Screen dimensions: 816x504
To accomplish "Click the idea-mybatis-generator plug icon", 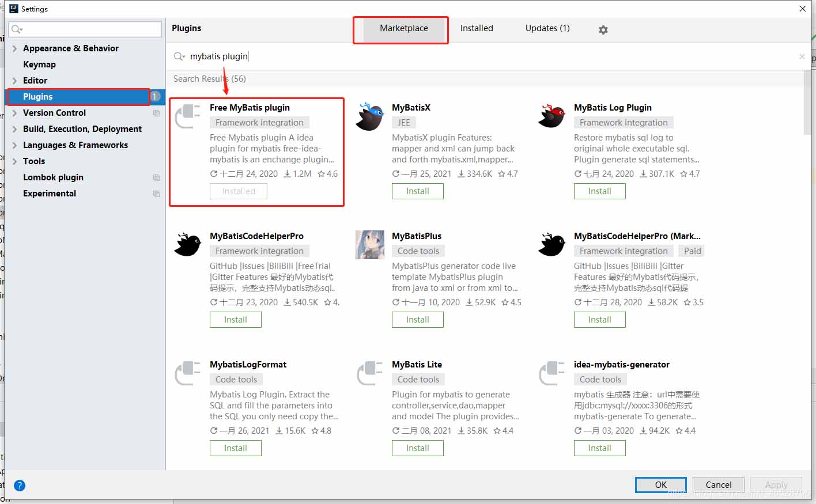I will coord(552,373).
